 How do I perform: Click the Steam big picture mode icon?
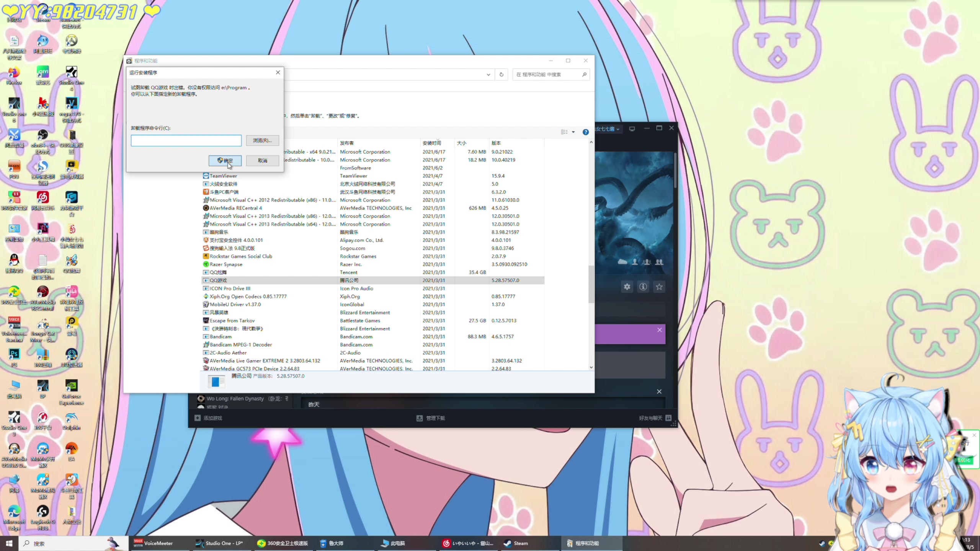(x=632, y=129)
